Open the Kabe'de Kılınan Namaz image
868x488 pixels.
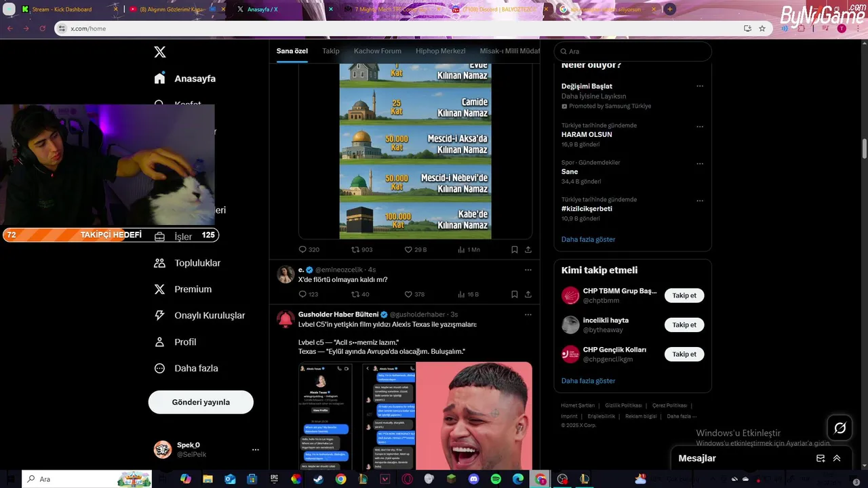point(415,220)
